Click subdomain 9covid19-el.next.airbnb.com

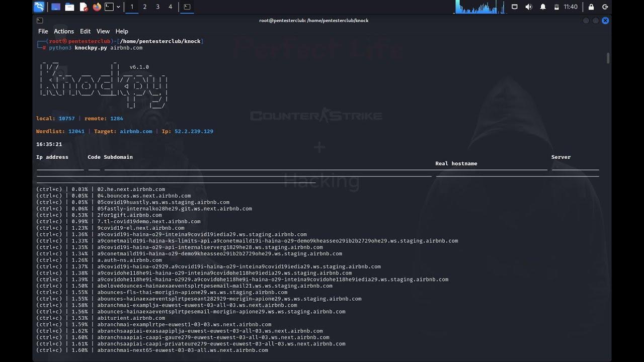tap(141, 228)
